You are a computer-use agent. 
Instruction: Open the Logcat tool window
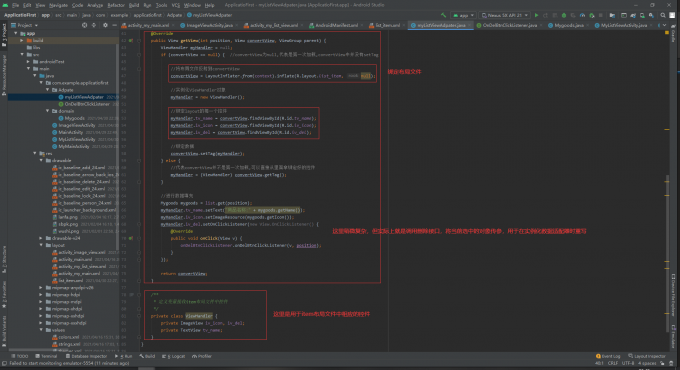173,356
